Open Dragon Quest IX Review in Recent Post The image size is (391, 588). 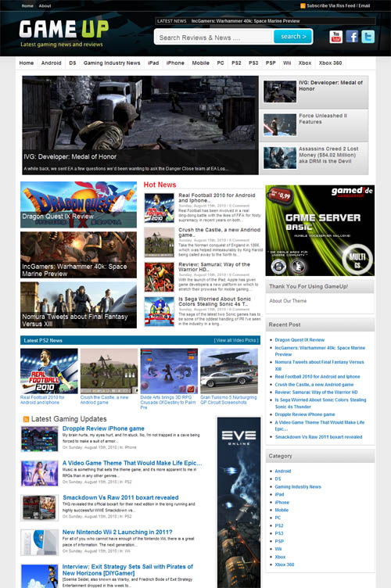click(300, 340)
